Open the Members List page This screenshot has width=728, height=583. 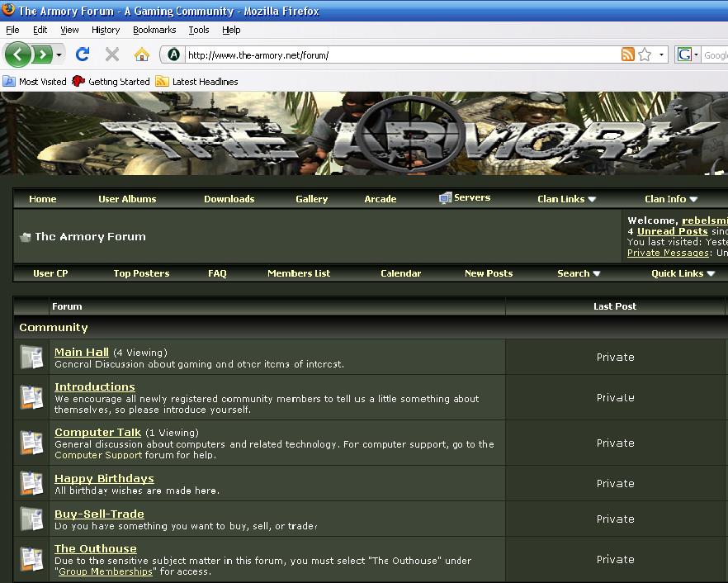click(298, 273)
